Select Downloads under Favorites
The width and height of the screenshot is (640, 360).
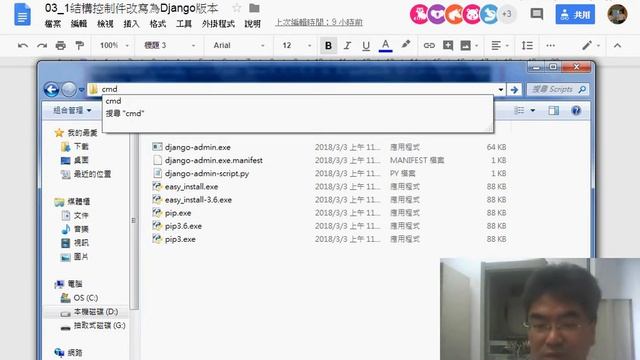coord(75,146)
